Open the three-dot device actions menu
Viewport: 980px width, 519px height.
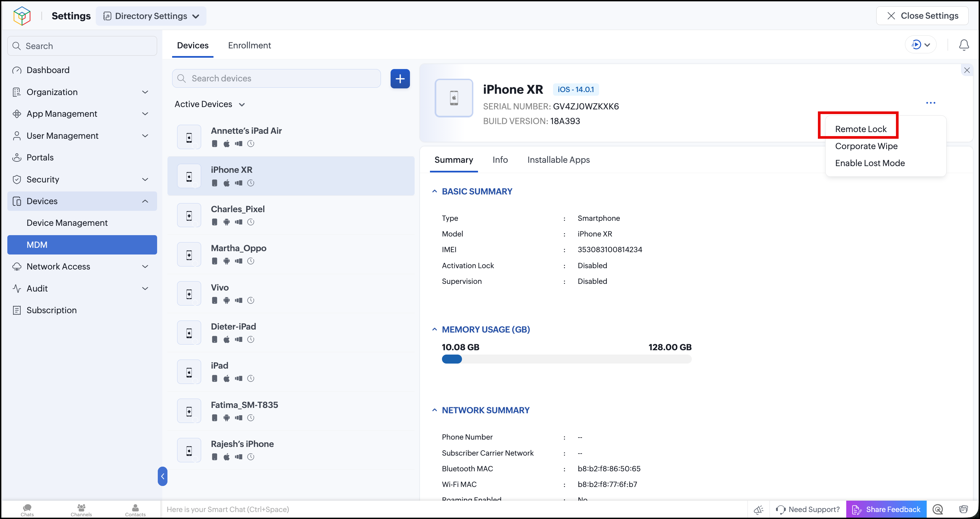pyautogui.click(x=931, y=103)
